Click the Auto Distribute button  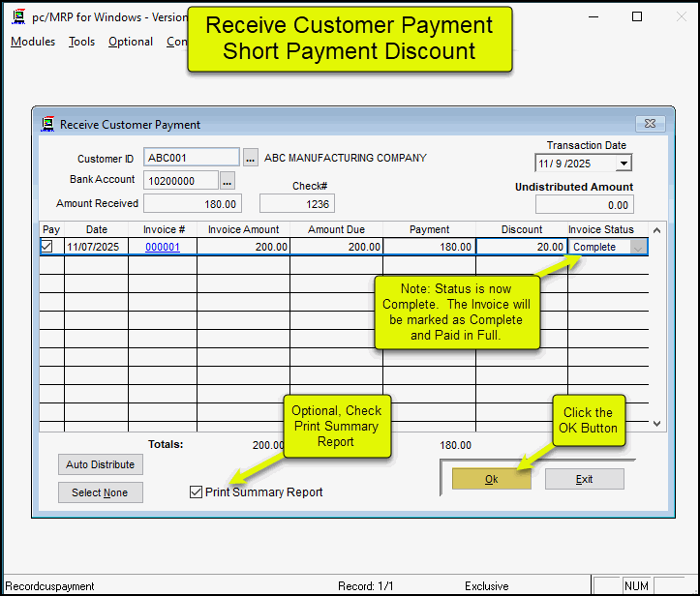coord(100,464)
